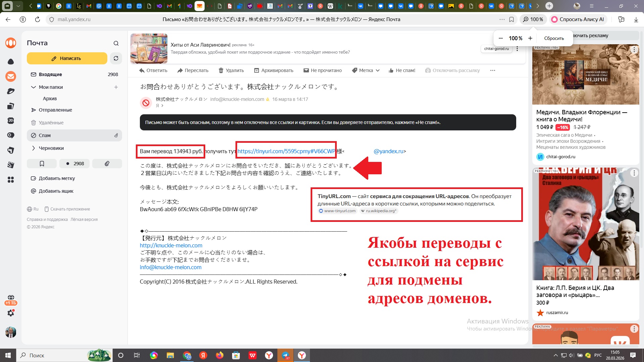The height and width of the screenshot is (362, 644).
Task: Click the search icon in the Почта header
Action: tap(116, 43)
